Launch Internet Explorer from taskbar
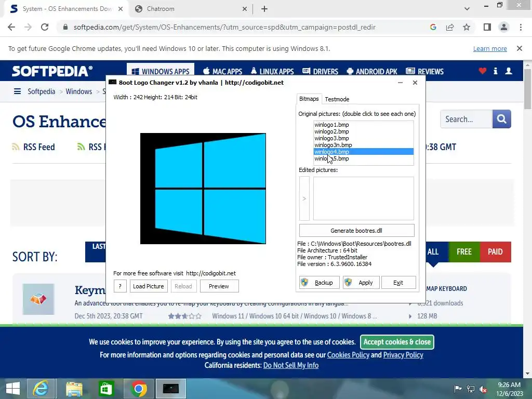532x399 pixels. 41,389
